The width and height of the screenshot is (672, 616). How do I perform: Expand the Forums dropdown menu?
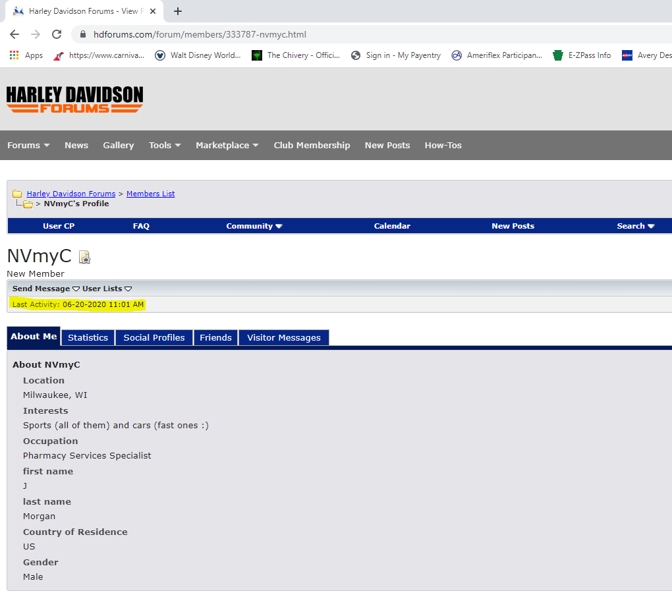point(28,145)
